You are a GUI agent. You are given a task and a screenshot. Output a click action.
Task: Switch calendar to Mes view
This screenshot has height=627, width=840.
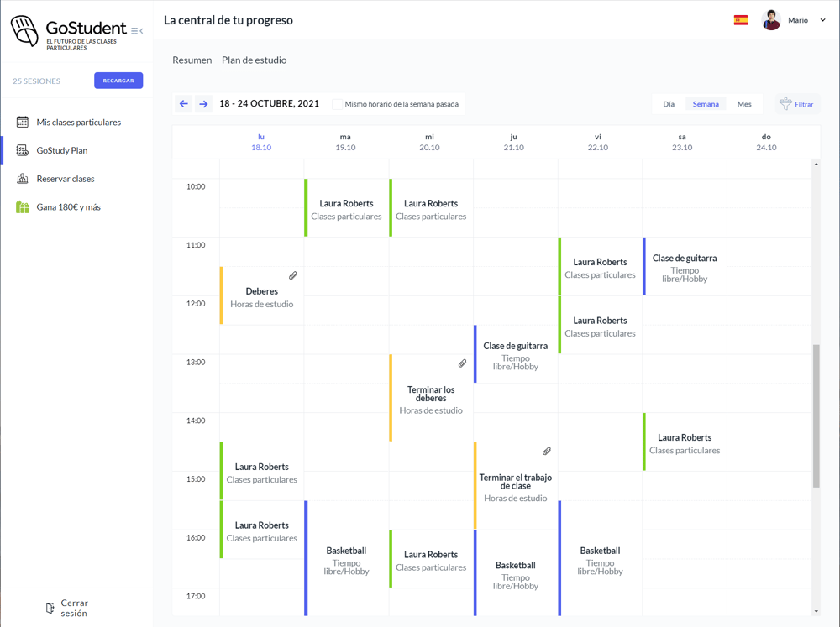[744, 104]
